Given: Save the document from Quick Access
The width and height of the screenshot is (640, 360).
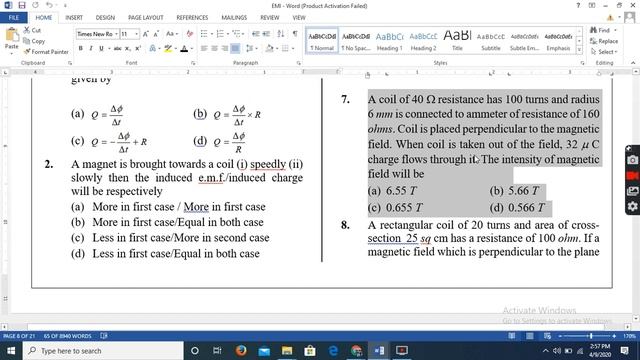Looking at the screenshot, I should click(22, 6).
